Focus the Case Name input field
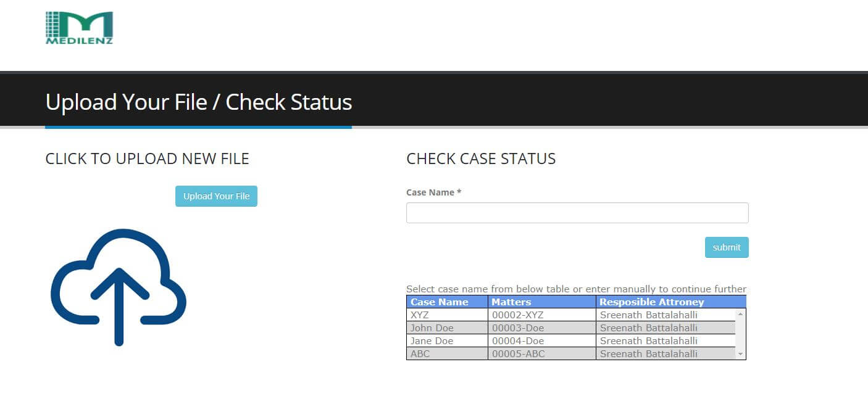The height and width of the screenshot is (412, 868). click(x=577, y=213)
